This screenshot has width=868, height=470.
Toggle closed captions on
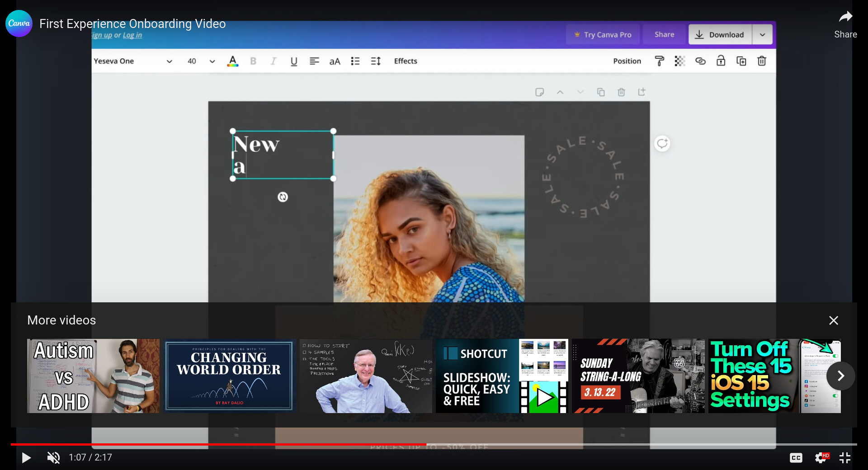click(796, 458)
